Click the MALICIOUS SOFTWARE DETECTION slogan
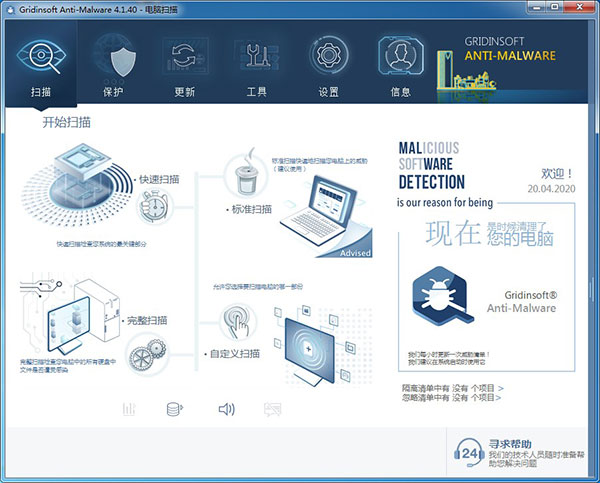The image size is (600, 483). coord(432,165)
